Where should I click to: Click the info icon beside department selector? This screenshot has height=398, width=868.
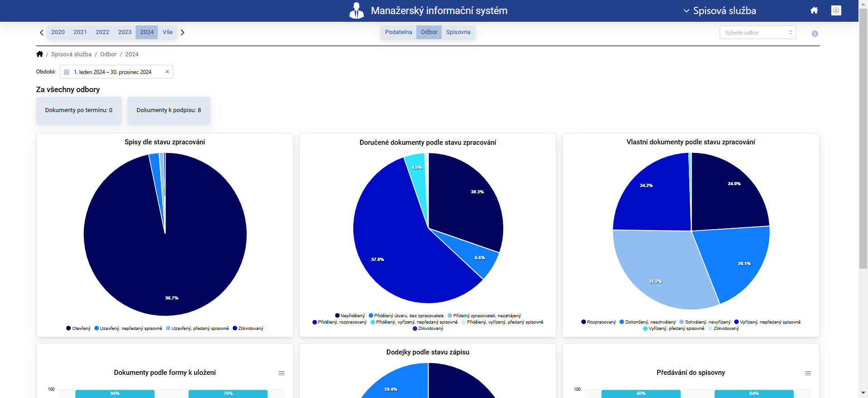point(814,34)
